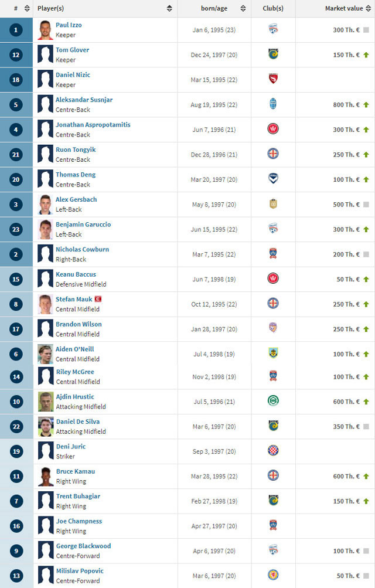Click Alex Gersbach's gold club crest

pyautogui.click(x=273, y=203)
